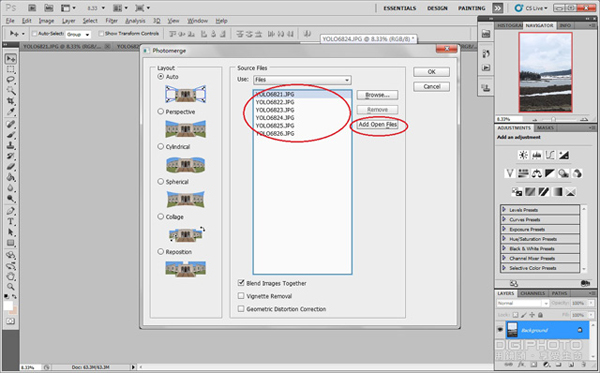Click OK in Photomerge dialog
Screen dimensions: 600x373
coord(431,72)
